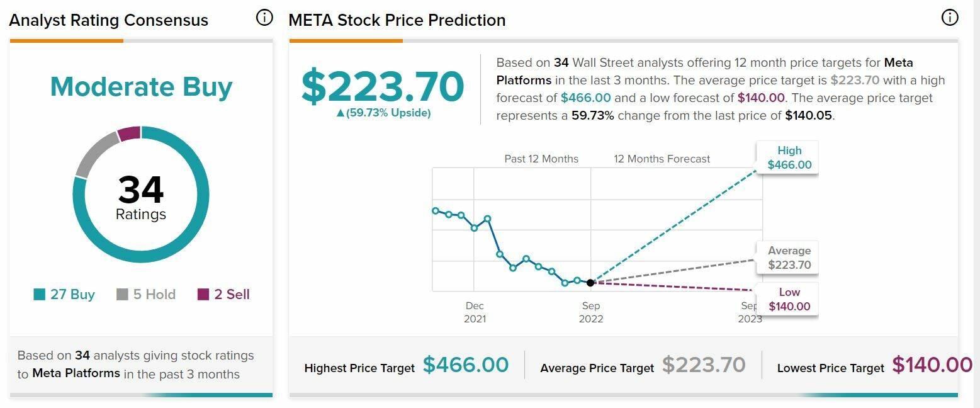Viewport: 980px width, 408px height.
Task: Click the gray Hold legend square
Action: tap(123, 295)
